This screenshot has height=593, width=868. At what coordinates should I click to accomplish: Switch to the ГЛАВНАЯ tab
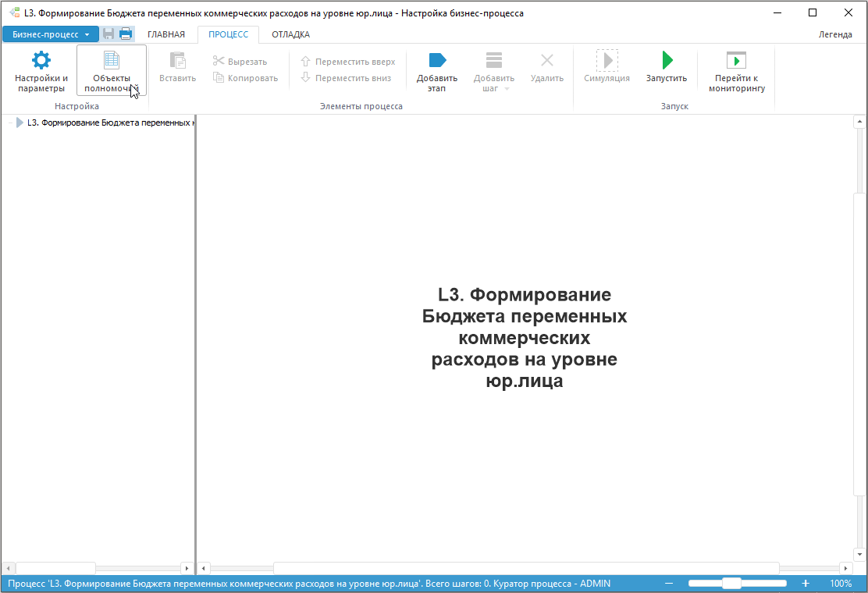pos(166,34)
